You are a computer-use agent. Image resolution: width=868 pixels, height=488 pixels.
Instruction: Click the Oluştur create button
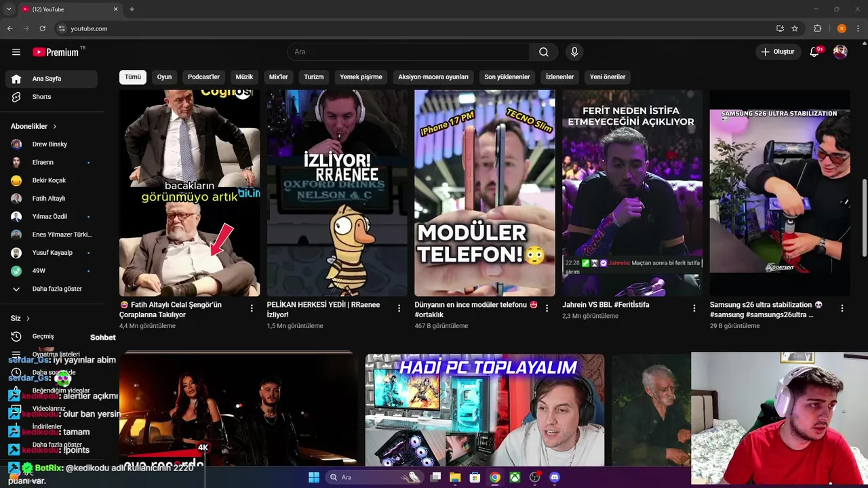[x=777, y=52]
